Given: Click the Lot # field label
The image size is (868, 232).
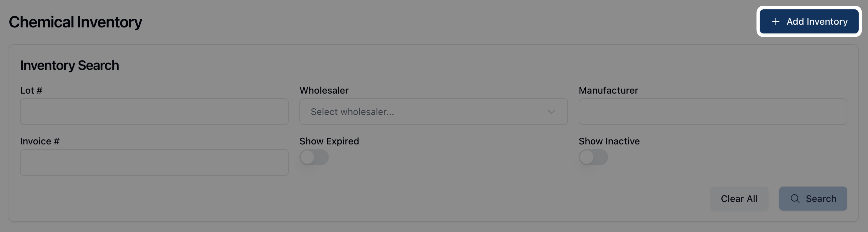Looking at the screenshot, I should point(31,90).
